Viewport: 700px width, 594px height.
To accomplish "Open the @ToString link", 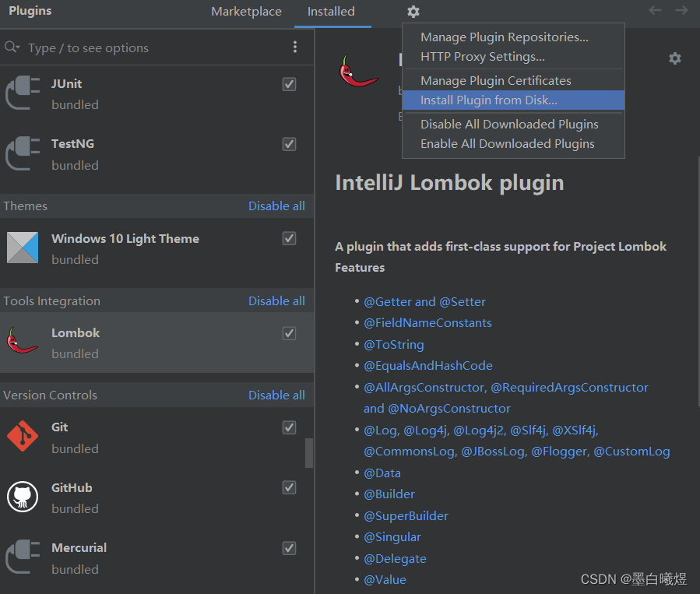I will [394, 345].
